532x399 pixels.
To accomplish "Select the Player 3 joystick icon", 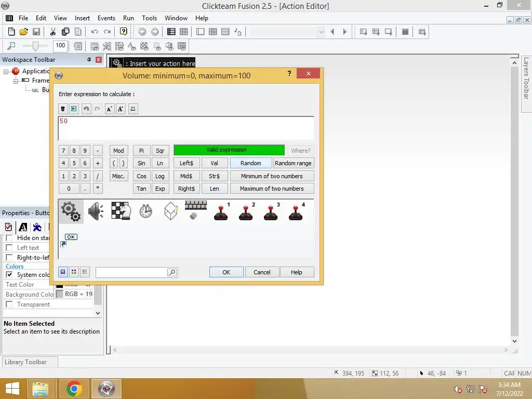I will [271, 212].
